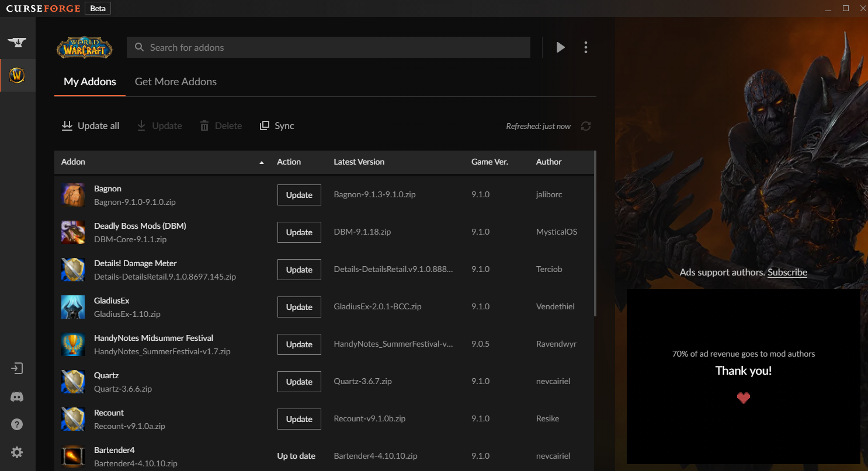Screen dimensions: 868x471
Task: Click the Bagnon addon icon
Action: pyautogui.click(x=73, y=195)
